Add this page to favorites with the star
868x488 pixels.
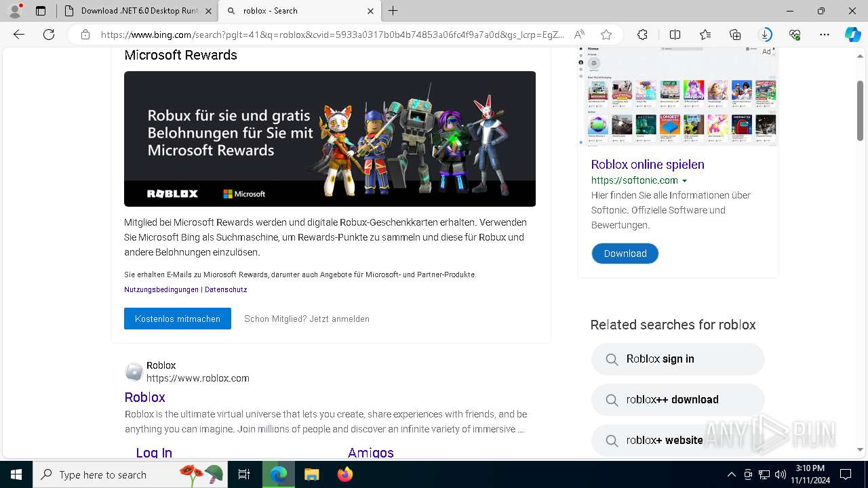point(606,35)
